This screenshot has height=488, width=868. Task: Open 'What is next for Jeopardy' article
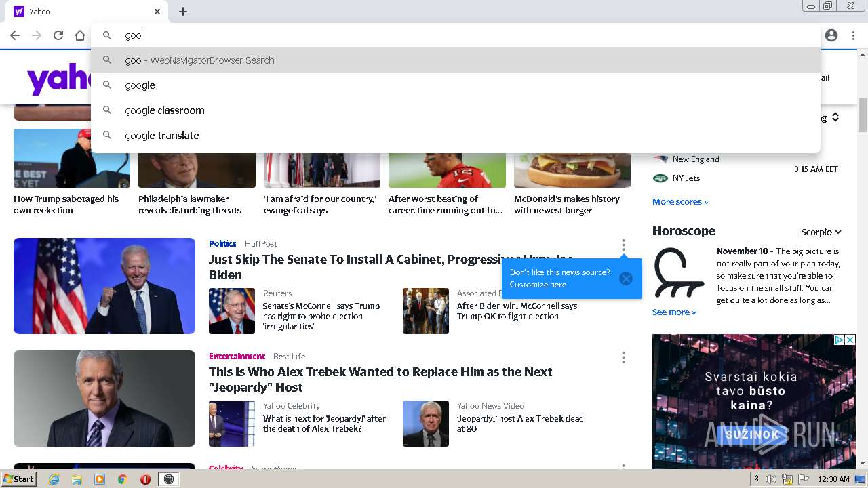tap(325, 424)
